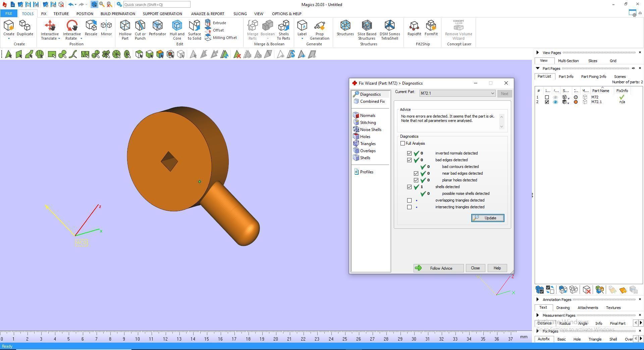Expand the Measurement Pages panel
The width and height of the screenshot is (644, 350).
(x=538, y=315)
